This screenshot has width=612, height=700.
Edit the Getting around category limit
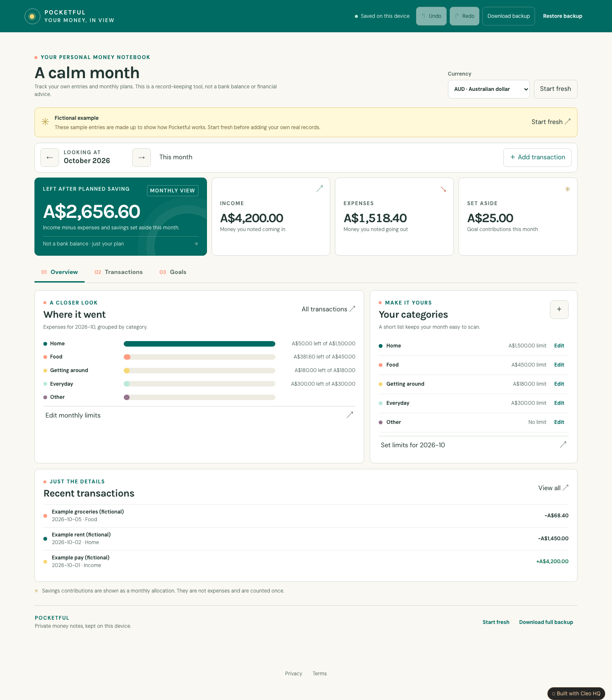[559, 384]
